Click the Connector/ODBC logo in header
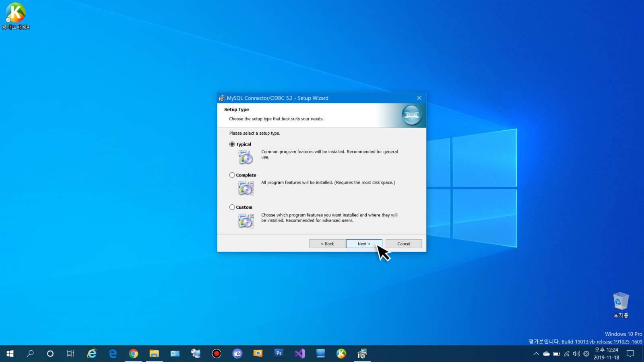Viewport: 644px width, 362px height. [411, 115]
